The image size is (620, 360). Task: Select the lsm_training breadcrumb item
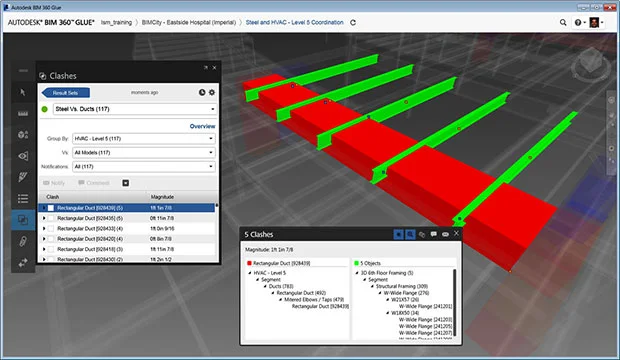pos(116,23)
